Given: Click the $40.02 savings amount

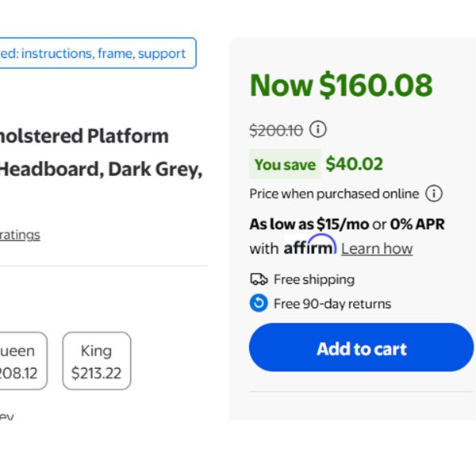Looking at the screenshot, I should 354,164.
